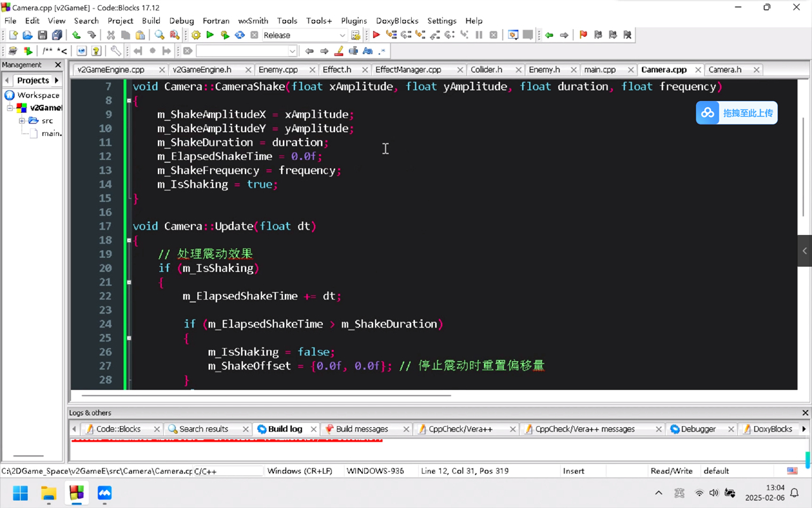This screenshot has height=508, width=812.
Task: Open the Release build target dropdown
Action: 342,36
